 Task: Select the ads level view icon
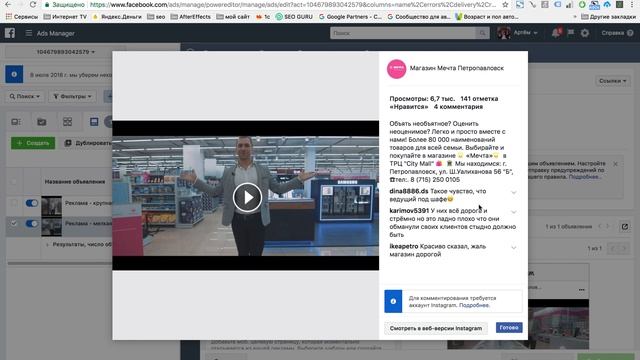(x=94, y=122)
